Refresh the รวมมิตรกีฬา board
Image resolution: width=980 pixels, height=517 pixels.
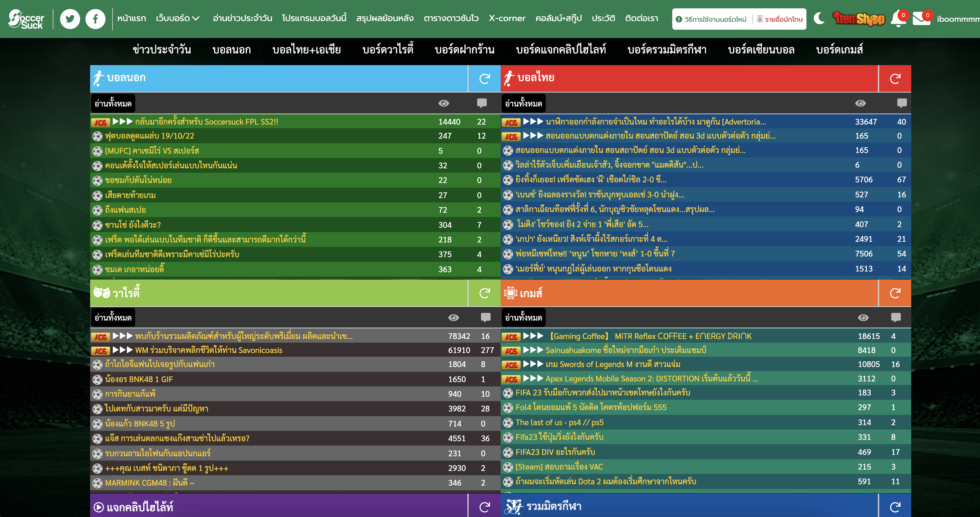895,507
